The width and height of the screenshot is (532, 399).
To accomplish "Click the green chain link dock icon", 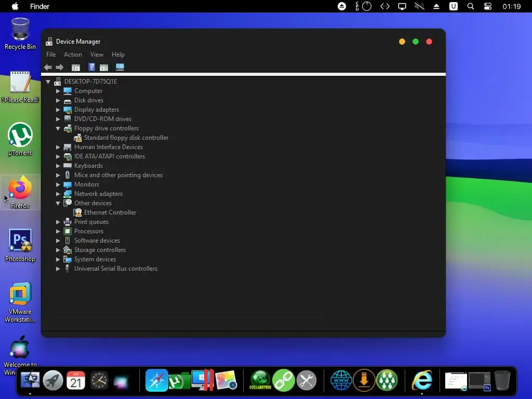I will (283, 380).
